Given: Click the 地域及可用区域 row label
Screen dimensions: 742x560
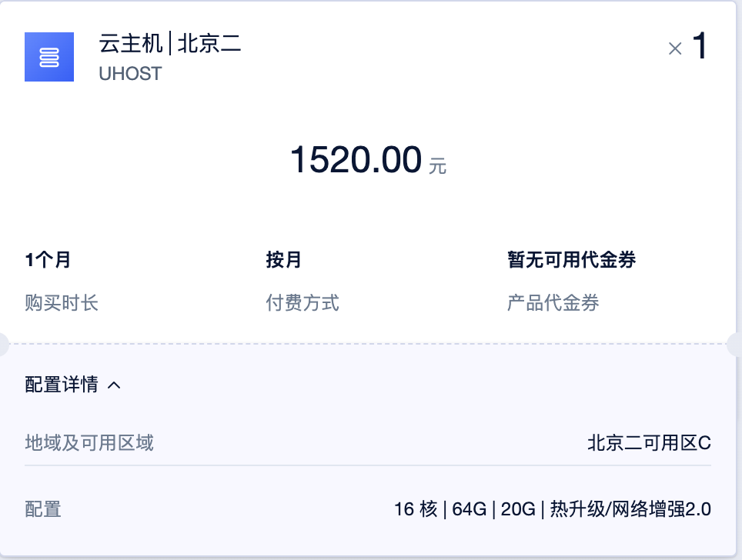Looking at the screenshot, I should (x=89, y=443).
